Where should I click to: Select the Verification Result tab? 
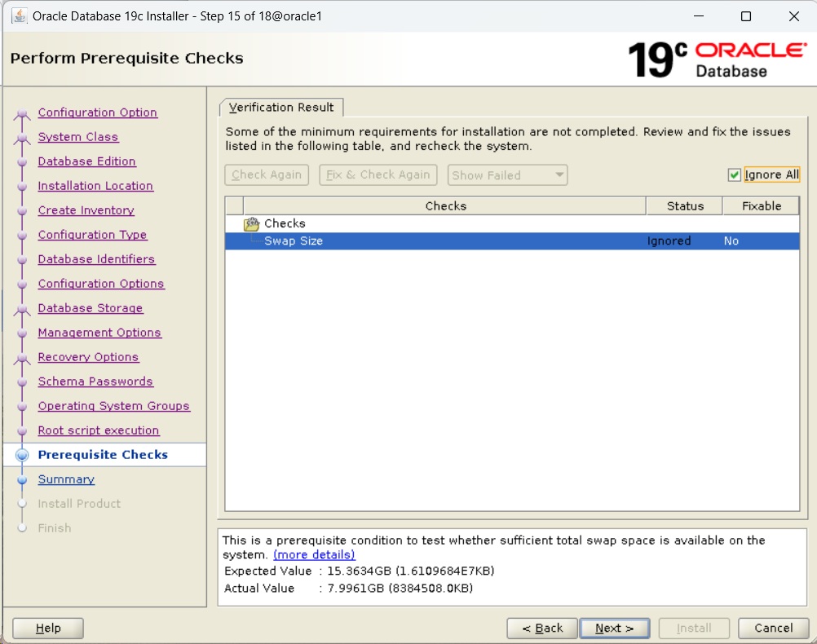pyautogui.click(x=281, y=108)
